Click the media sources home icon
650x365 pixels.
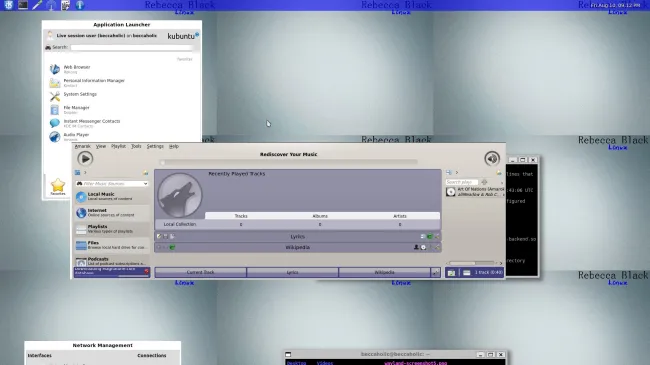[x=78, y=173]
